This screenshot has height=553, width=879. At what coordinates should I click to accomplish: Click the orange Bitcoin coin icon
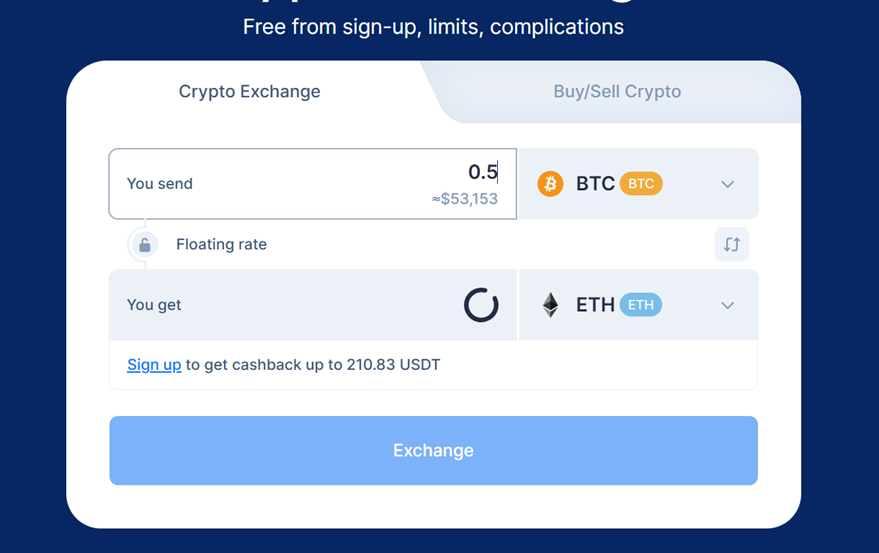[550, 183]
